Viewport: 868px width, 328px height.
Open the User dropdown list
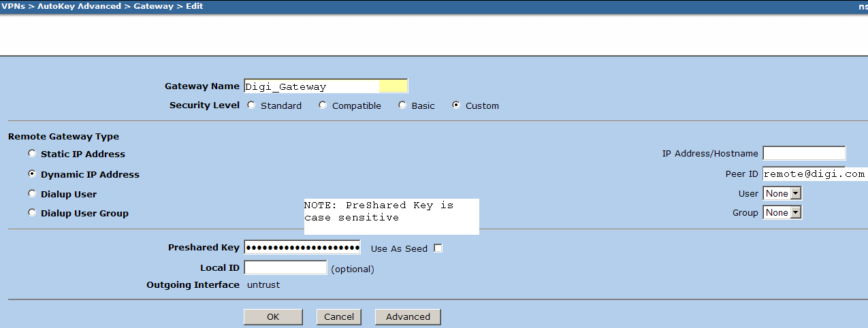783,194
